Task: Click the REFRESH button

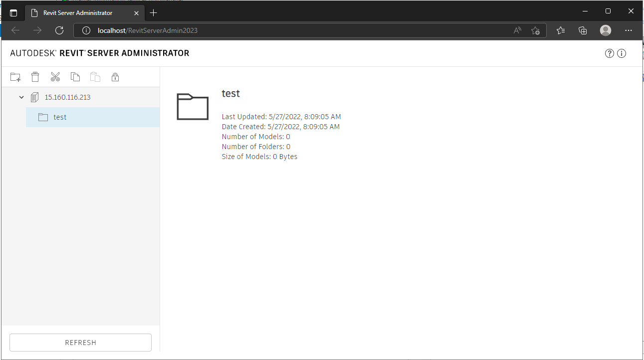Action: click(x=80, y=343)
